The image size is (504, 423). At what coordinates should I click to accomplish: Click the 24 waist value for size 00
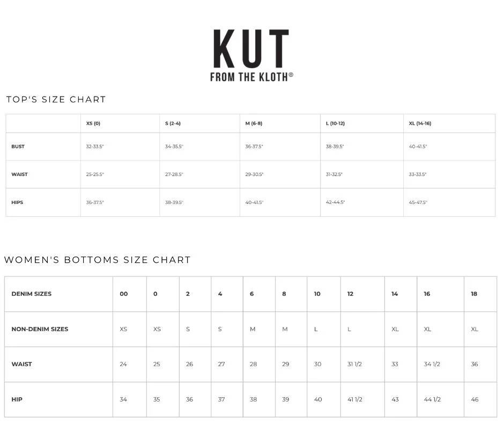pos(123,364)
